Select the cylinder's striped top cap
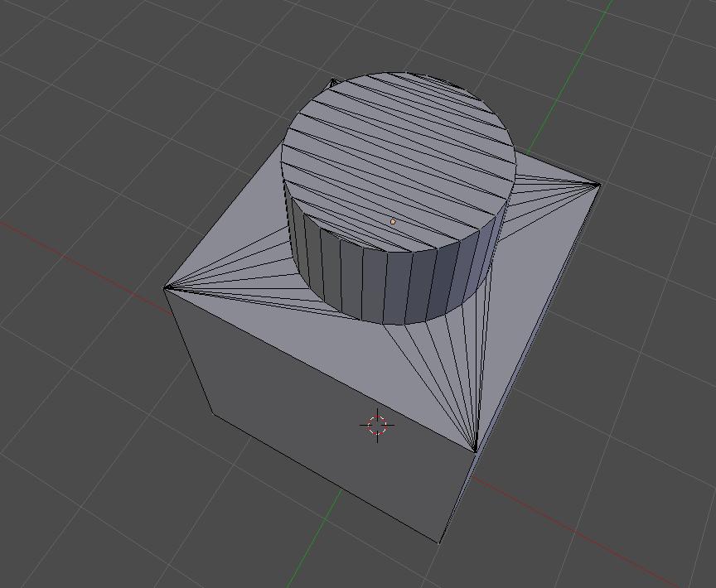The width and height of the screenshot is (716, 588). pyautogui.click(x=398, y=162)
